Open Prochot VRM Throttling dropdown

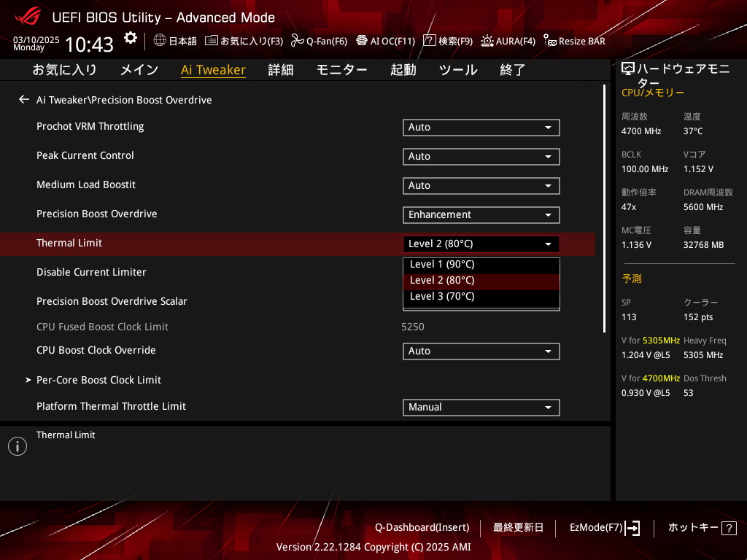click(x=481, y=128)
